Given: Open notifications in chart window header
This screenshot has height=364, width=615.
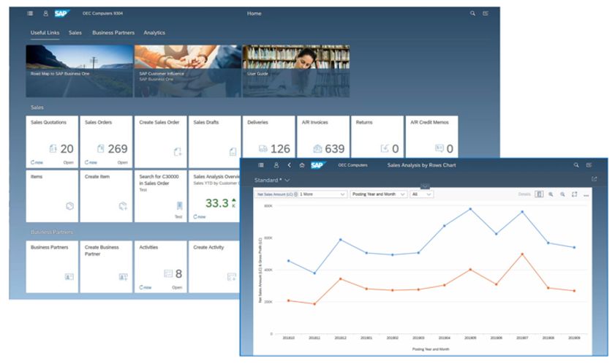Looking at the screenshot, I should click(x=589, y=165).
